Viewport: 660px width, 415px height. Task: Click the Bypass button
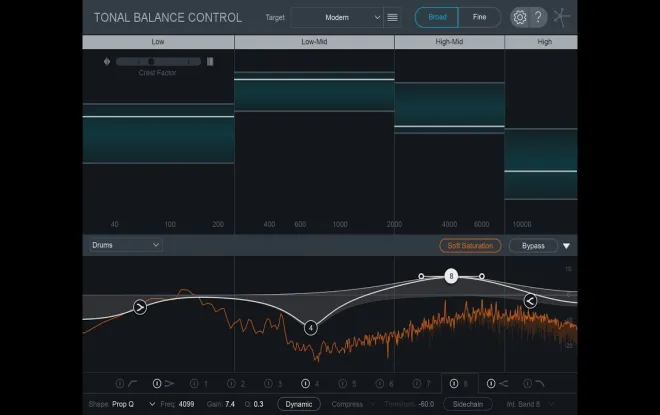(x=533, y=245)
